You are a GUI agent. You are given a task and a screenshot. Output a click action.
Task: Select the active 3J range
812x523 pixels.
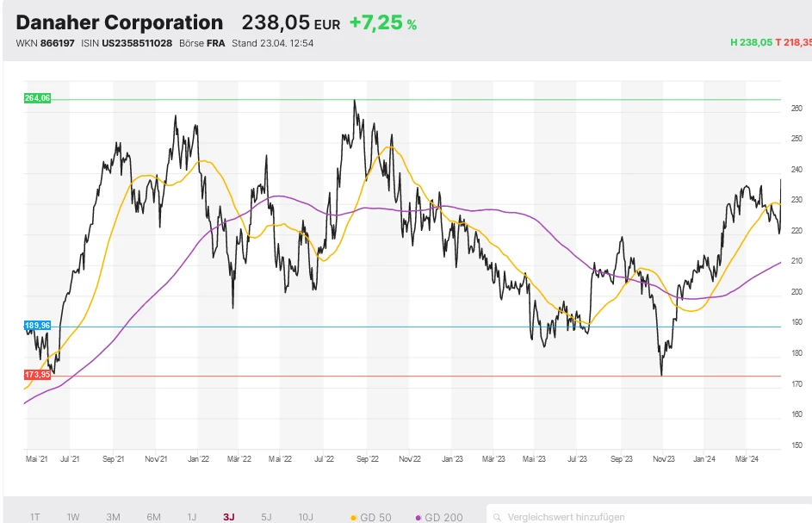click(x=228, y=517)
